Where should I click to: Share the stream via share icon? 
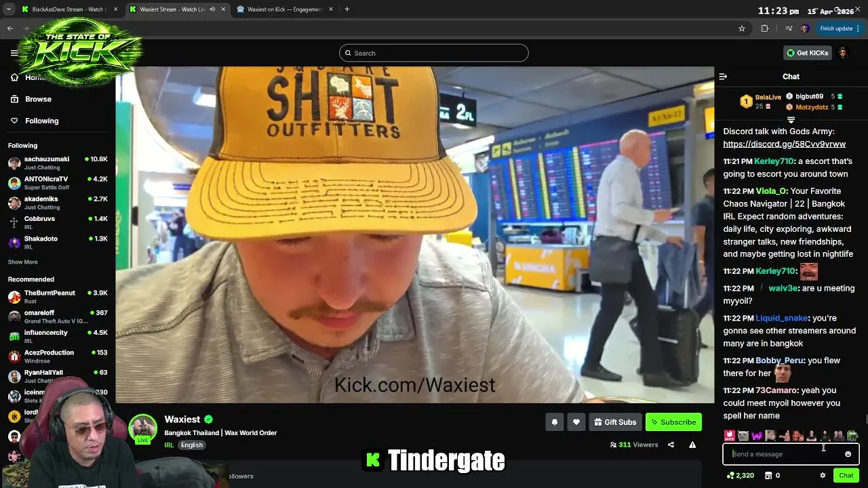pos(671,445)
